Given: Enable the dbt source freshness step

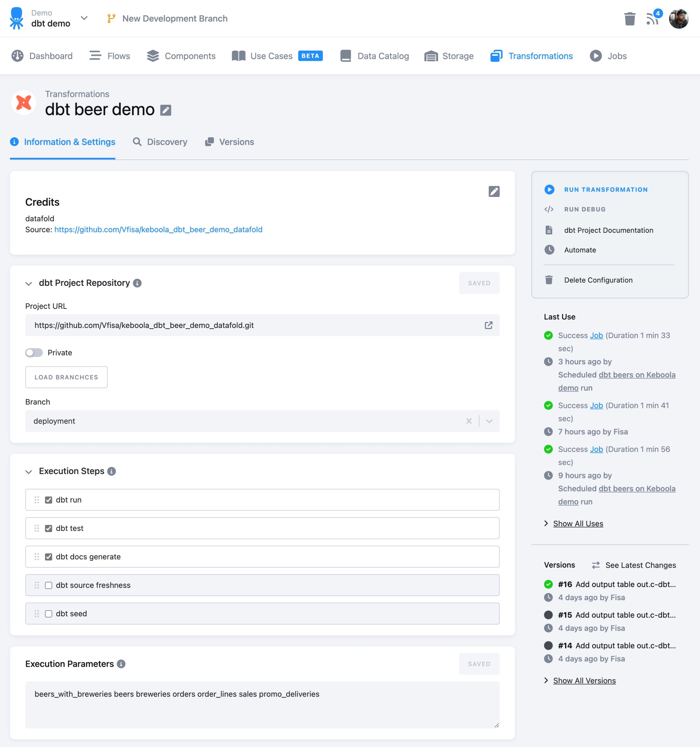Looking at the screenshot, I should [48, 585].
